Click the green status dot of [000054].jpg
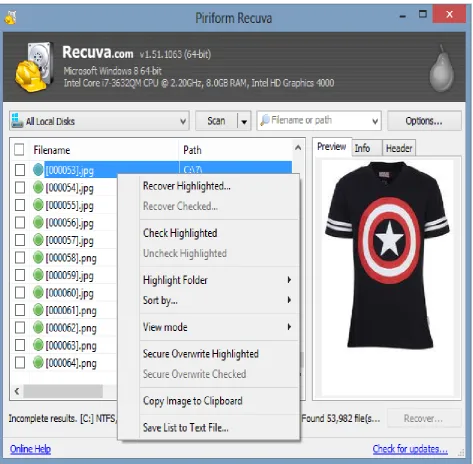The height and width of the screenshot is (464, 473). (38, 188)
